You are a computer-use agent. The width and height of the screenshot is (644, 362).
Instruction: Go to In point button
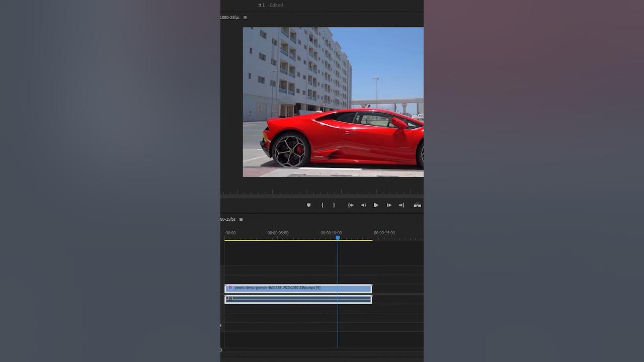tap(351, 205)
